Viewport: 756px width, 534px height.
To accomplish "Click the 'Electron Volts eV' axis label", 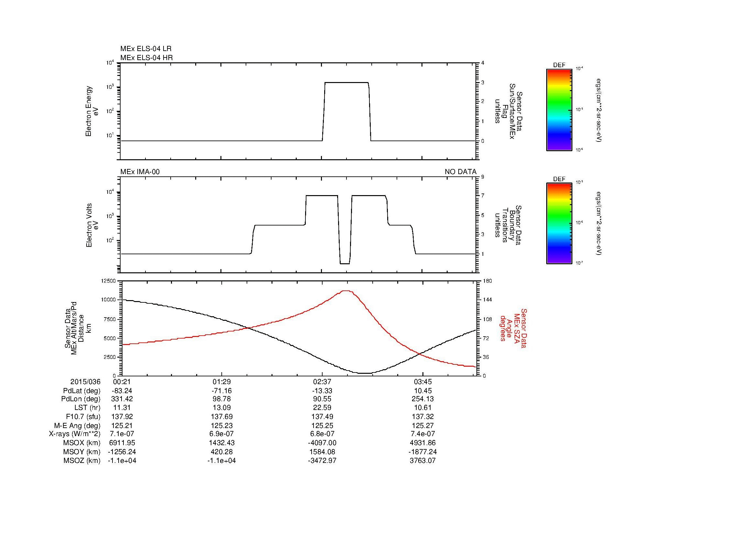I will click(92, 225).
